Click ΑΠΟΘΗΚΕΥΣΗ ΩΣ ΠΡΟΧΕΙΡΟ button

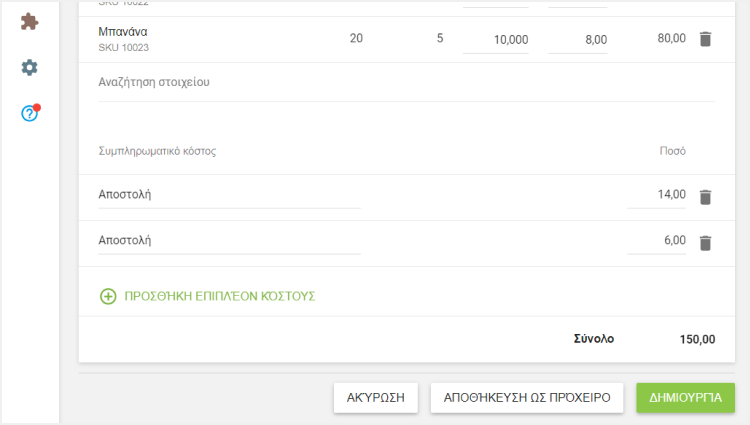click(527, 397)
